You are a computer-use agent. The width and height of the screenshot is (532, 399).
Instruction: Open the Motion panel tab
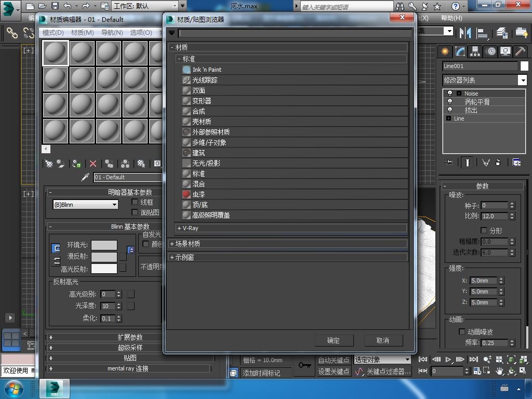coord(490,51)
